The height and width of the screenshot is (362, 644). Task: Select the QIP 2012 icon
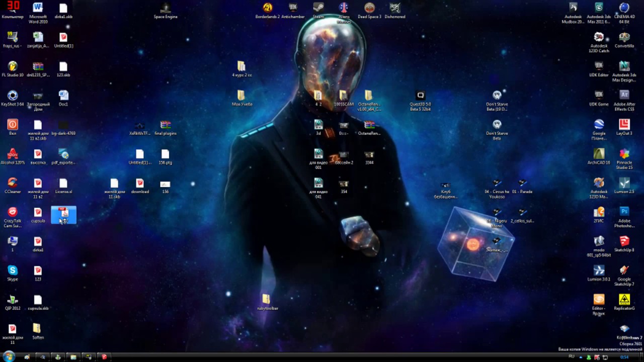[x=13, y=302]
